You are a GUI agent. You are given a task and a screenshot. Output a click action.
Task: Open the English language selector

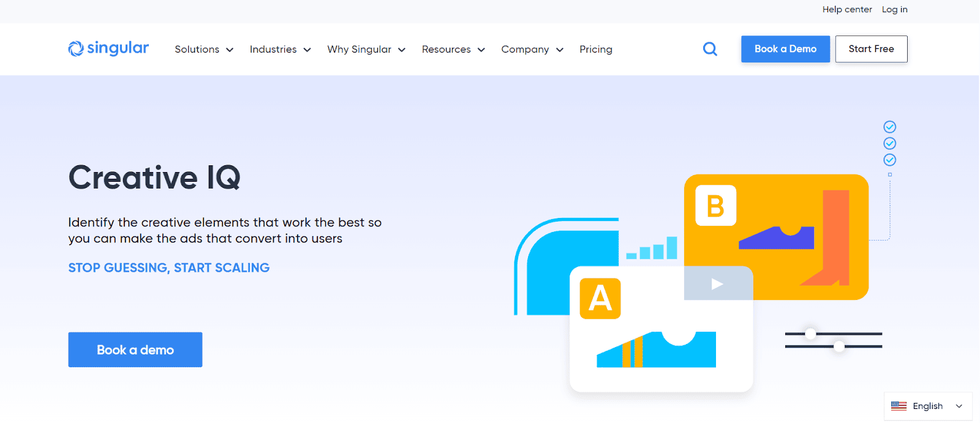click(x=928, y=406)
